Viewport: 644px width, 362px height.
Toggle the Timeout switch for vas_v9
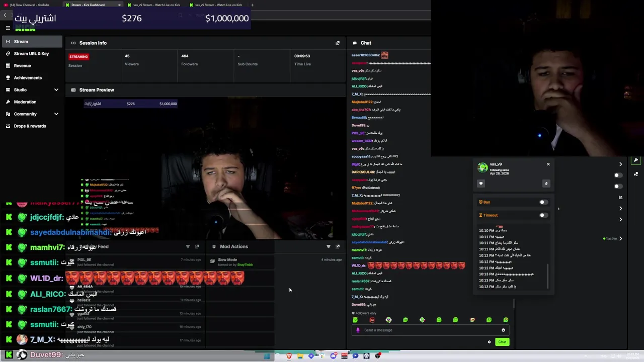[x=543, y=215]
